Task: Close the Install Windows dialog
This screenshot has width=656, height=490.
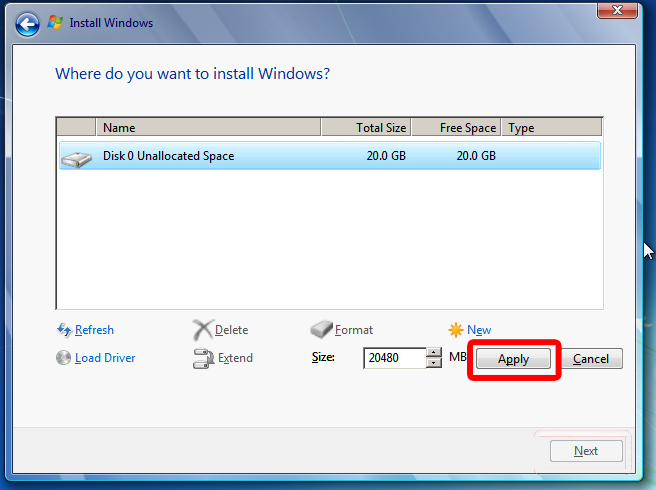Action: 618,10
